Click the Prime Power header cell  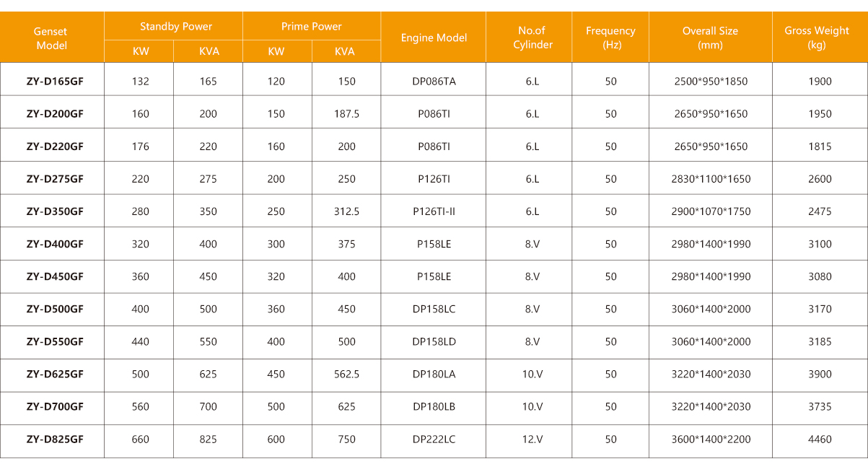coord(311,27)
